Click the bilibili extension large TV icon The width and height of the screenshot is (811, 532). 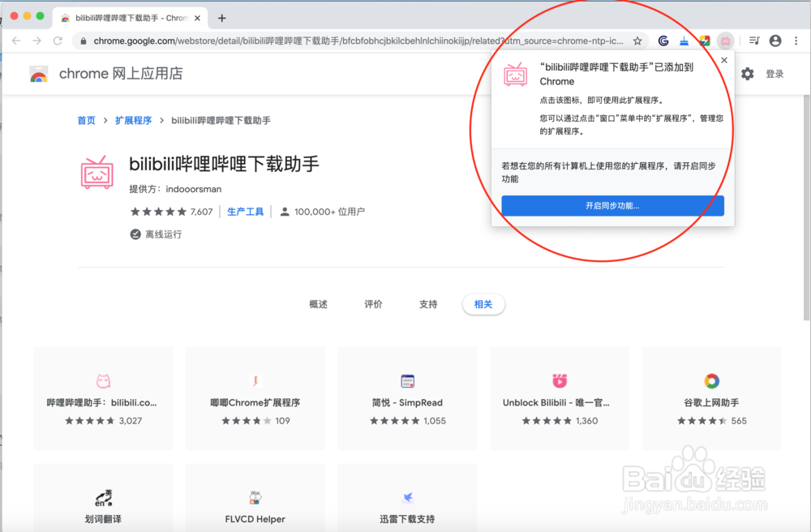click(97, 172)
